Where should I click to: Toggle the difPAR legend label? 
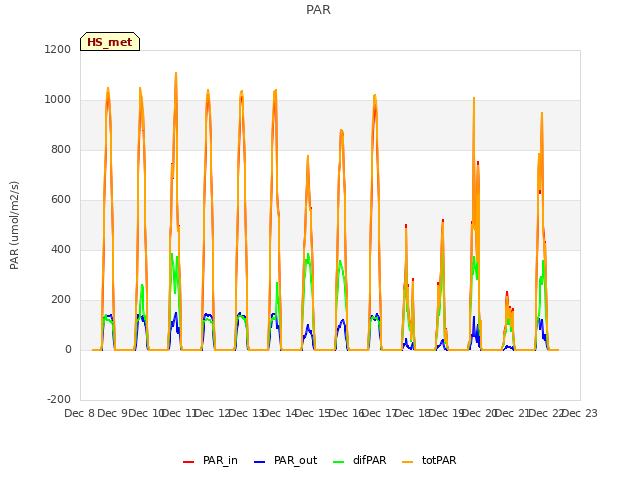369,460
